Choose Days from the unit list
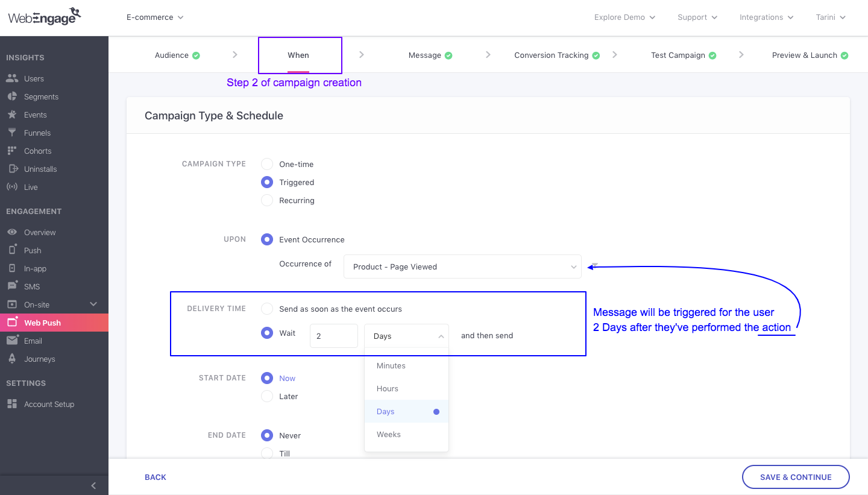This screenshot has height=495, width=868. 406,412
